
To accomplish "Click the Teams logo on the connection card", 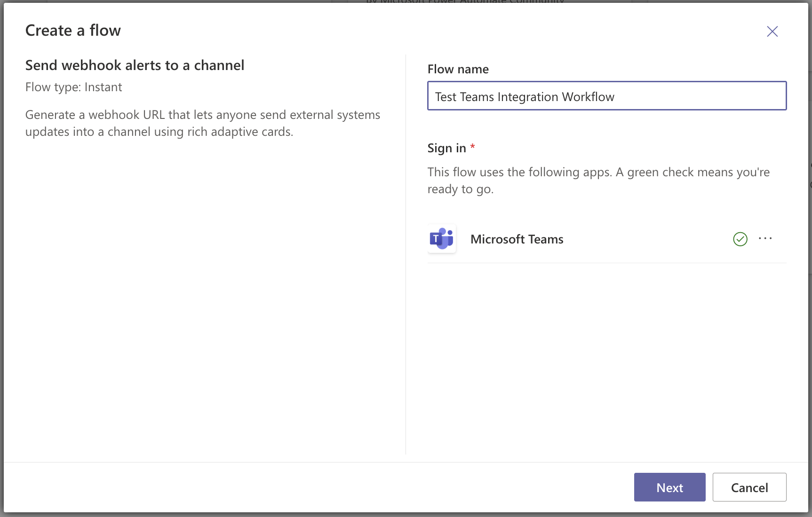I will click(x=441, y=238).
